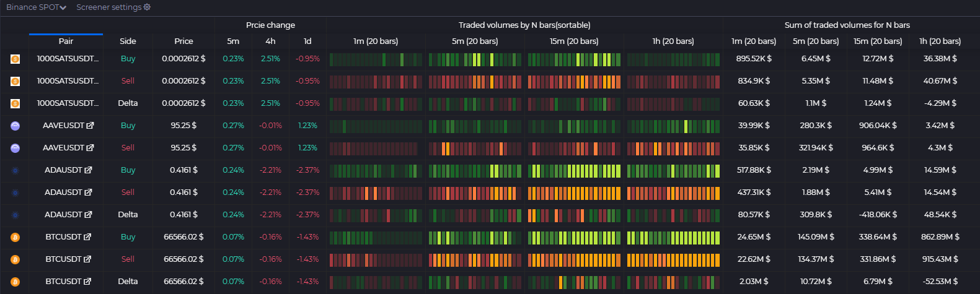Open AAVEUSDT pair name in the Buy row
This screenshot has height=294, width=980.
(63, 126)
